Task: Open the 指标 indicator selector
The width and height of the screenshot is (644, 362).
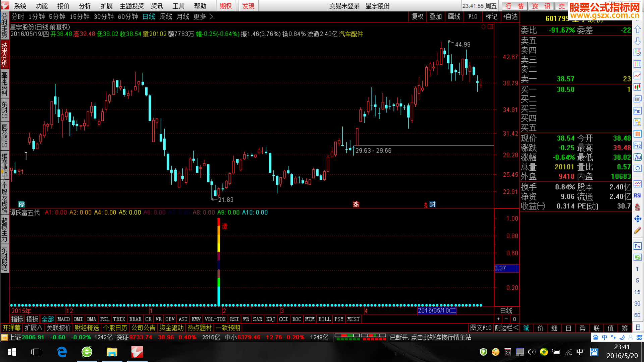Action: click(17, 319)
